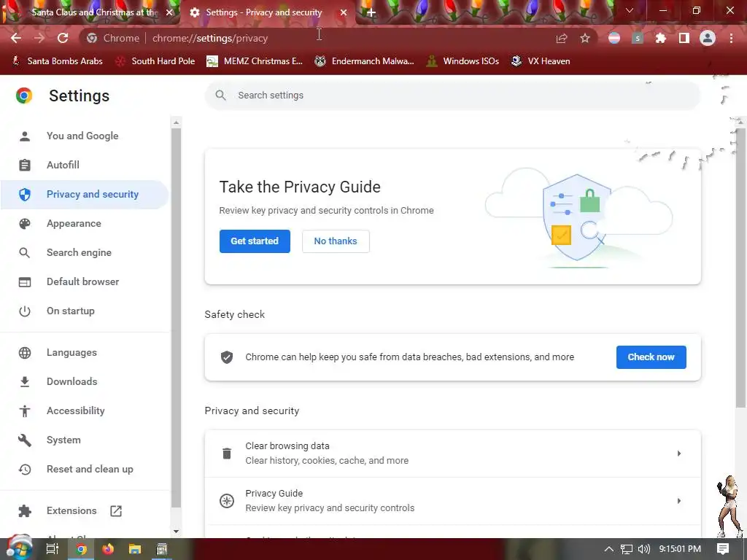747x560 pixels.
Task: Launch Firefox from taskbar
Action: point(108,549)
